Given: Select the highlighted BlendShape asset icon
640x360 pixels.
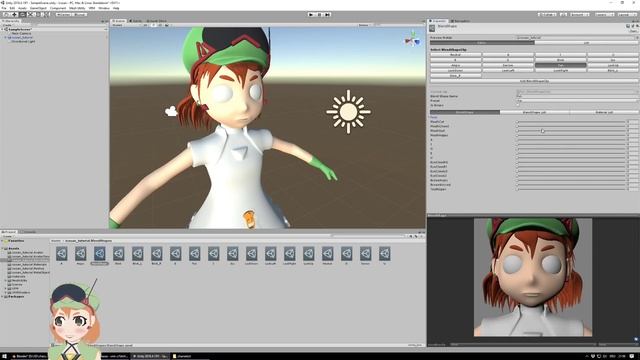Looking at the screenshot, I should [100, 256].
